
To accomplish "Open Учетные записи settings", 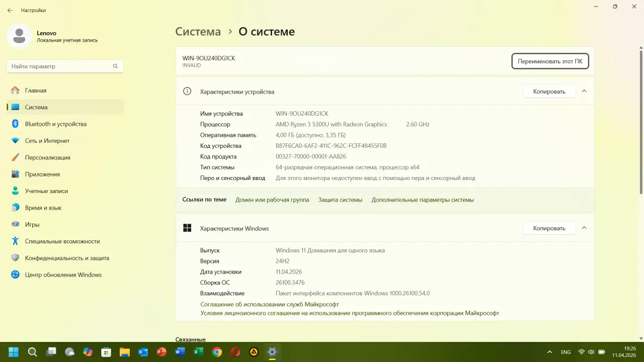I will [x=47, y=191].
